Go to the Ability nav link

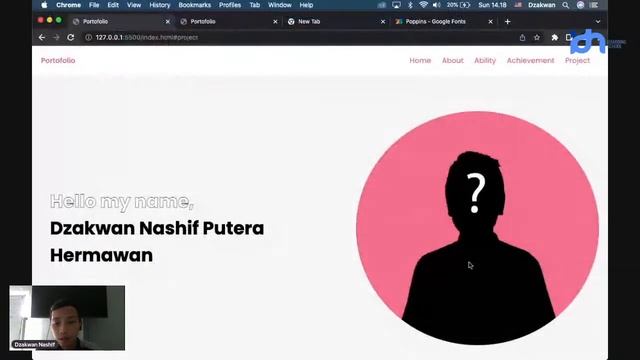(485, 60)
